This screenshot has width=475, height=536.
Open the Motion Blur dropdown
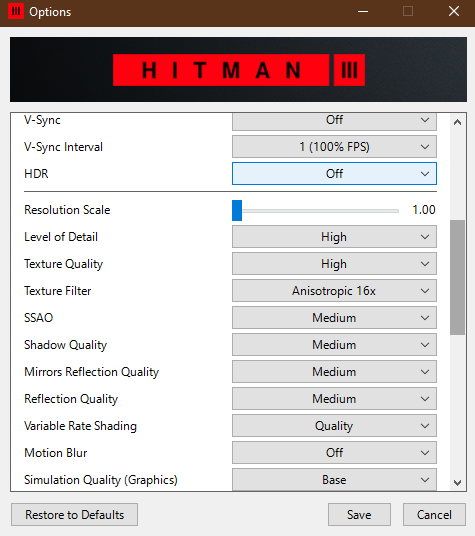pyautogui.click(x=334, y=453)
